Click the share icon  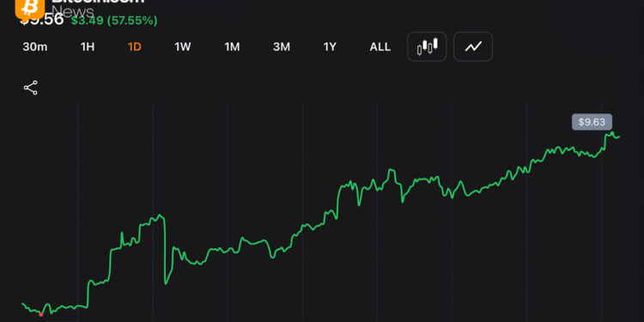[x=30, y=88]
